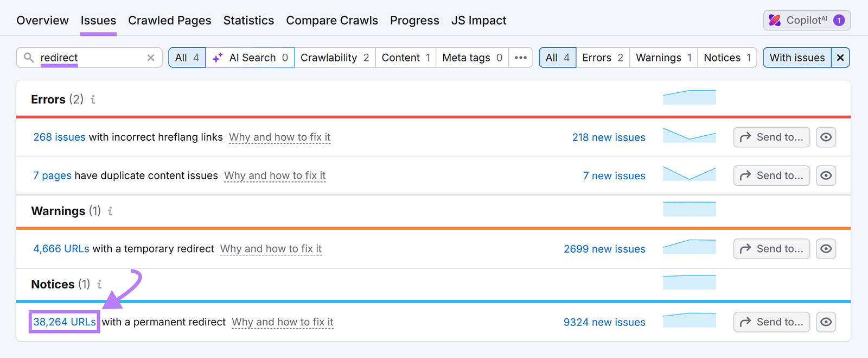This screenshot has width=868, height=358.
Task: Toggle the eye icon on temporary redirect row
Action: (826, 248)
